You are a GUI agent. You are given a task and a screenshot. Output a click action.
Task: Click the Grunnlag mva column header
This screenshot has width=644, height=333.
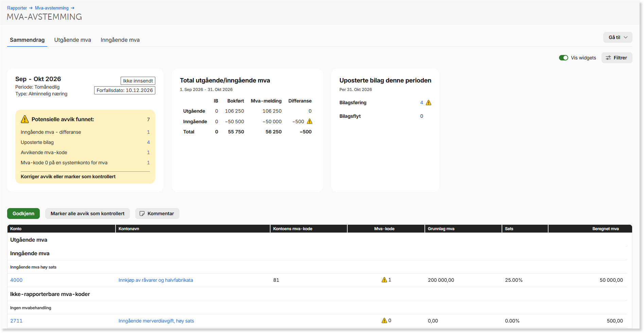point(464,229)
